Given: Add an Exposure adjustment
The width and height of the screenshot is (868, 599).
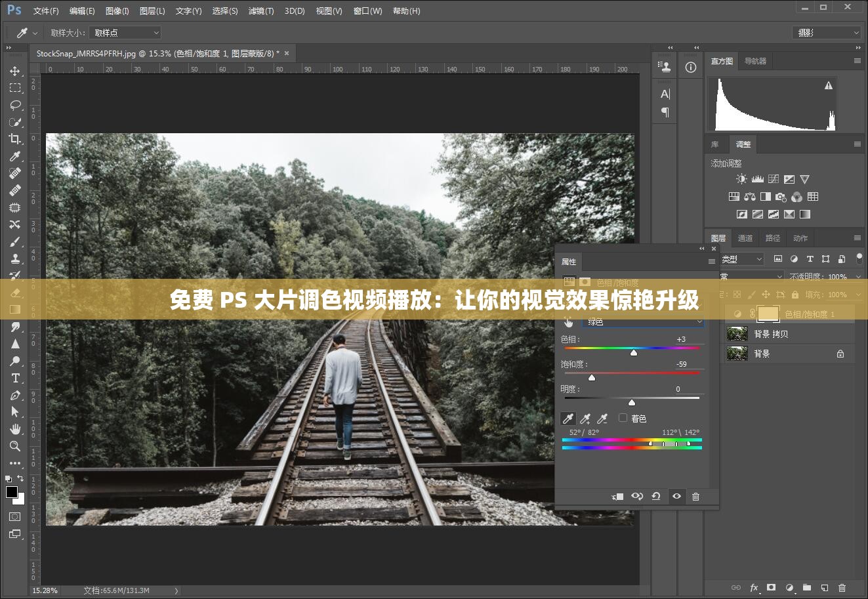Looking at the screenshot, I should (x=789, y=179).
